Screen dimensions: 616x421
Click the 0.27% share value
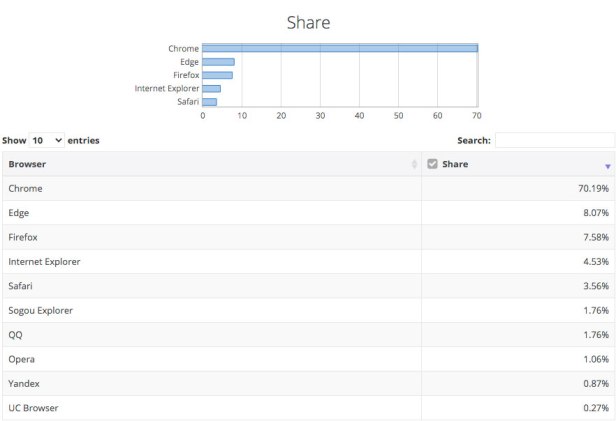596,408
